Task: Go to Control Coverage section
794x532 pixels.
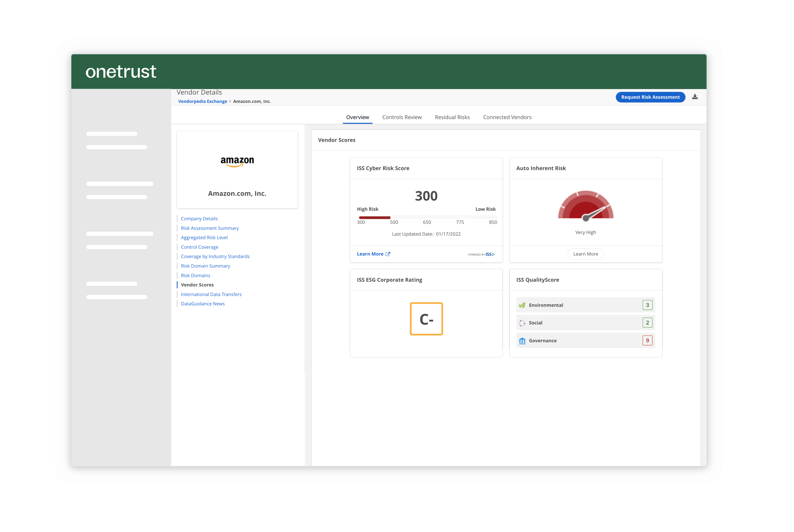Action: (199, 247)
